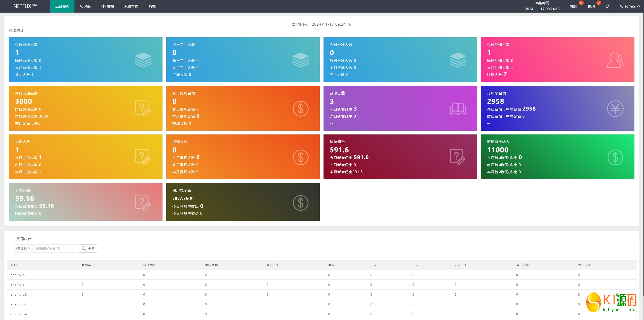The height and width of the screenshot is (320, 644).
Task: Click the edit icon in 抢单佣金 card
Action: coord(458,157)
